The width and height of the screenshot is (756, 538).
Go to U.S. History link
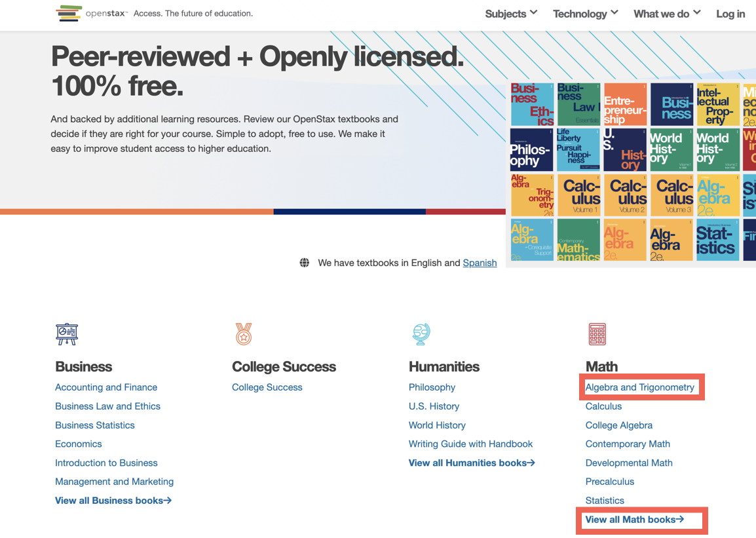tap(434, 406)
